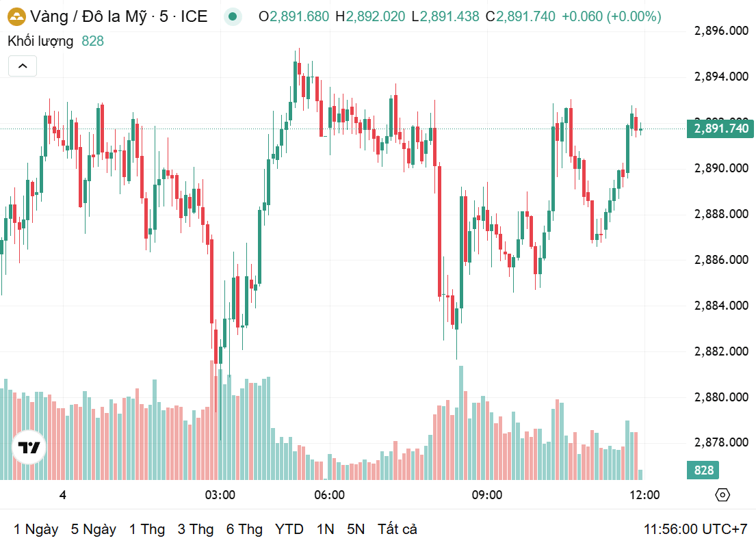Click the 2,891.740 current price label
The image size is (756, 547).
[721, 129]
